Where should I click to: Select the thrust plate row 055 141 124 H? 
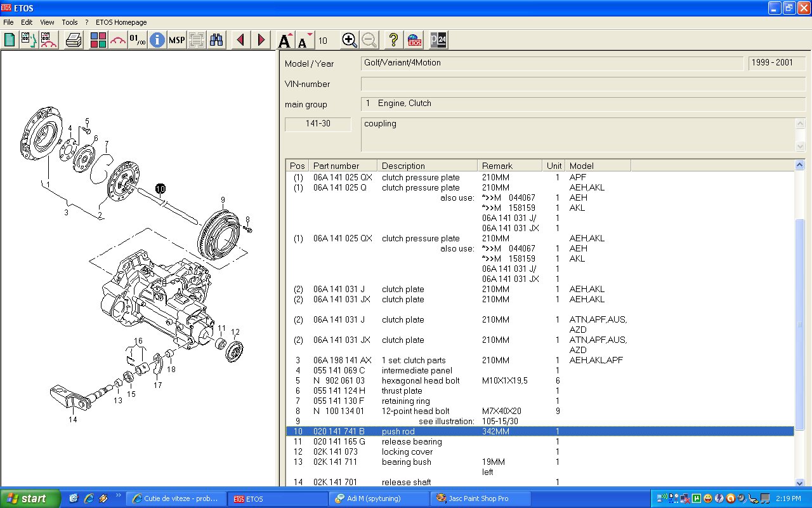click(540, 391)
